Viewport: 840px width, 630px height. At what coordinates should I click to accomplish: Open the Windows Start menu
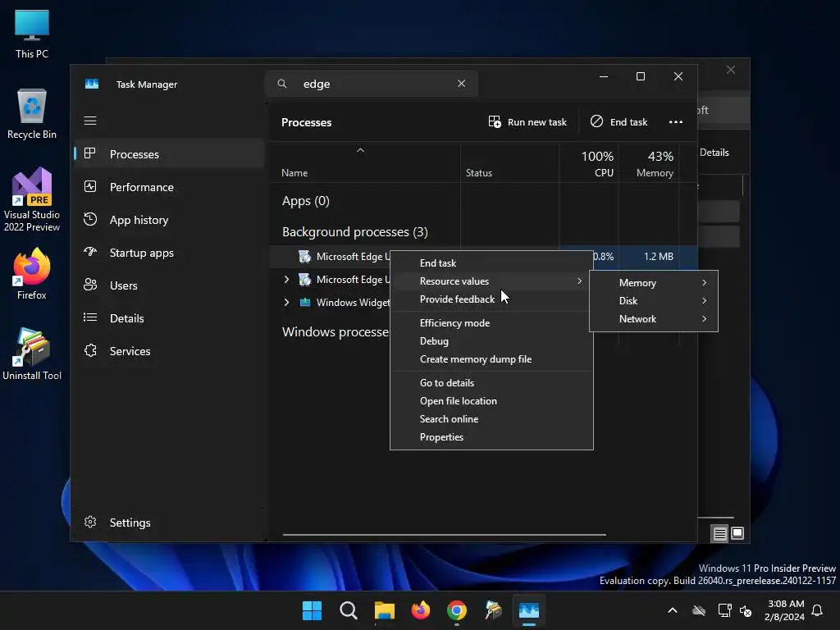tap(312, 610)
